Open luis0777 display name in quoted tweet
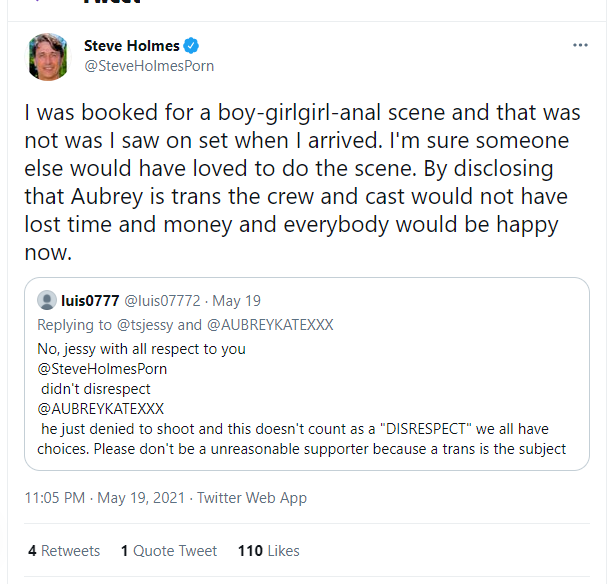Image resolution: width=614 pixels, height=584 pixels. (x=90, y=300)
